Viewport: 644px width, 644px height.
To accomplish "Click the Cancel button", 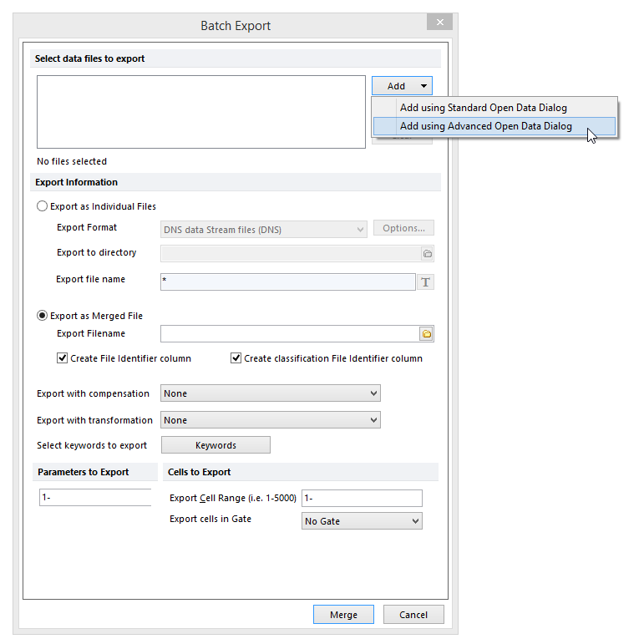I will pyautogui.click(x=413, y=615).
